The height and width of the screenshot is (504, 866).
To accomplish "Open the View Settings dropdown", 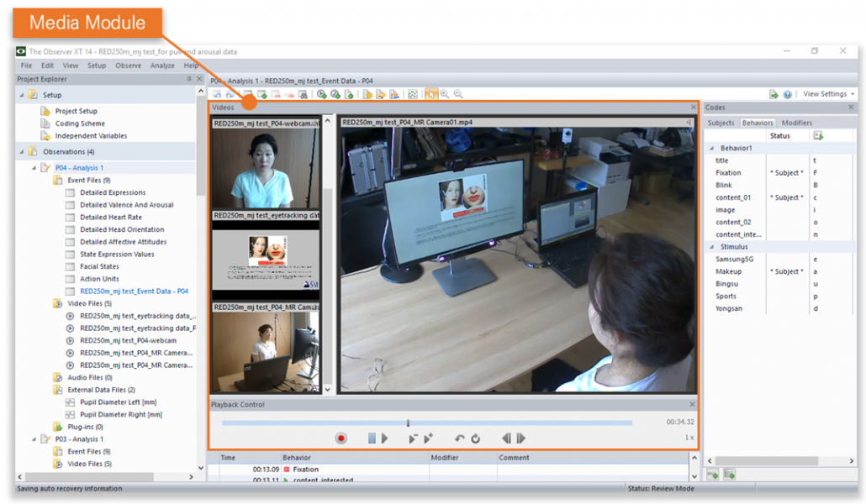I will tap(828, 94).
